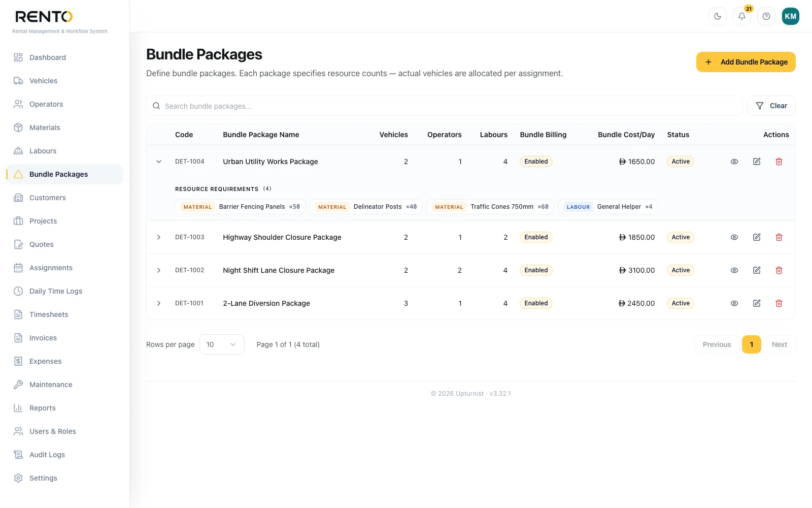The height and width of the screenshot is (508, 812).
Task: Click the General Helper labour chip
Action: 608,207
